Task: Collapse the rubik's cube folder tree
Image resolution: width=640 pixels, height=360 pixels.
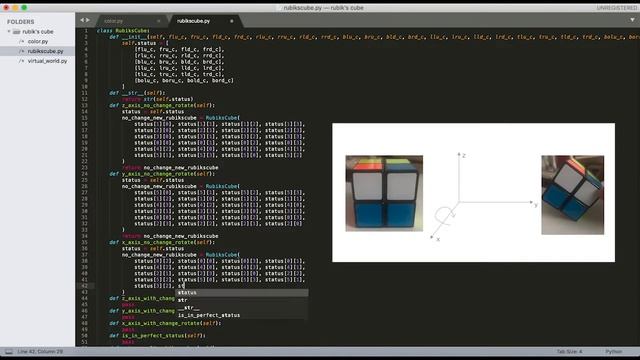Action: pos(9,31)
